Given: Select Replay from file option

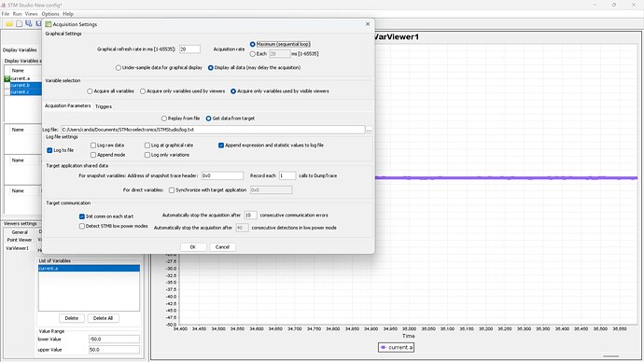Looking at the screenshot, I should (164, 118).
